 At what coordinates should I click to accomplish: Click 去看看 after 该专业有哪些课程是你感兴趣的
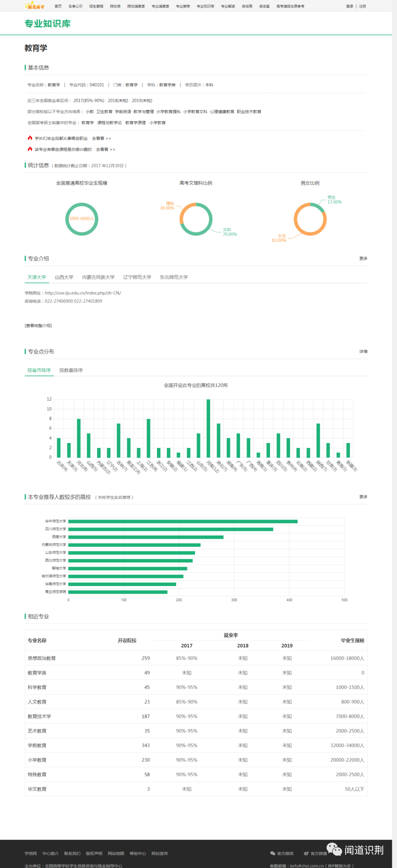click(105, 150)
